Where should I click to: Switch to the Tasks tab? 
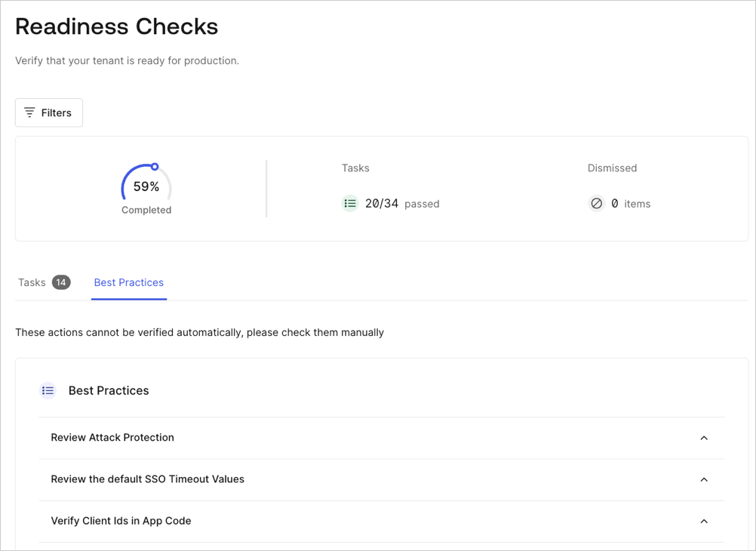click(32, 282)
